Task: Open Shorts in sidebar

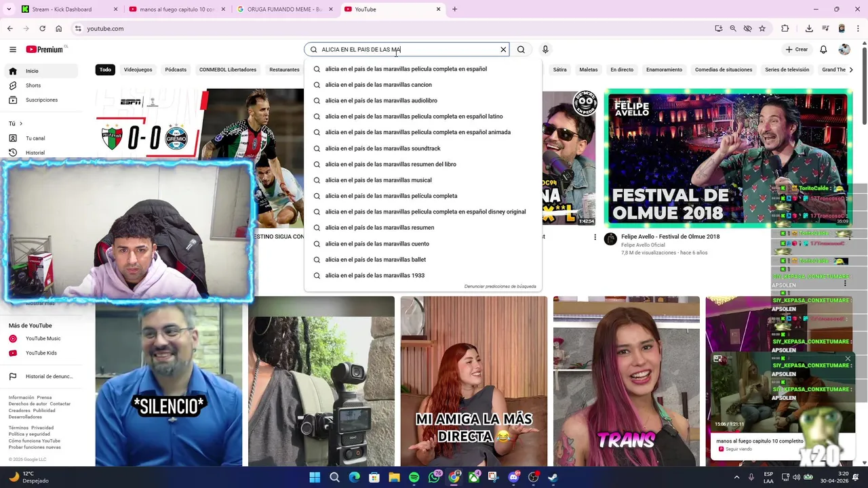Action: pyautogui.click(x=42, y=85)
